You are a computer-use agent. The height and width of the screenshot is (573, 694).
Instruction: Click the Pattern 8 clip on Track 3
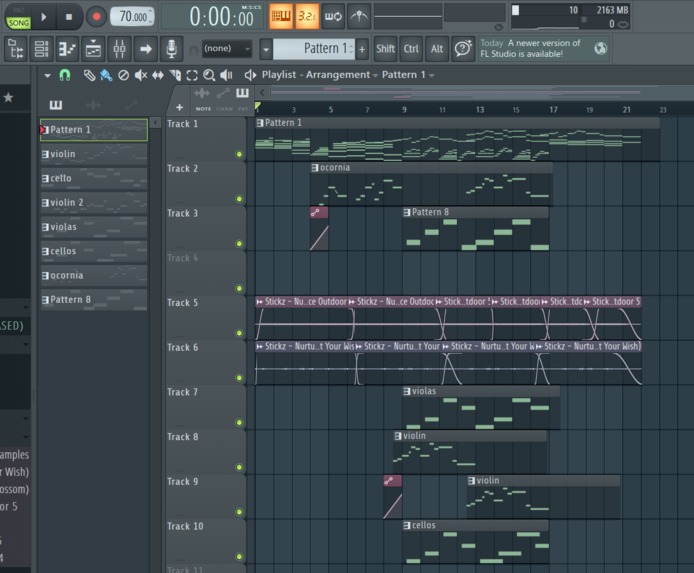click(475, 229)
